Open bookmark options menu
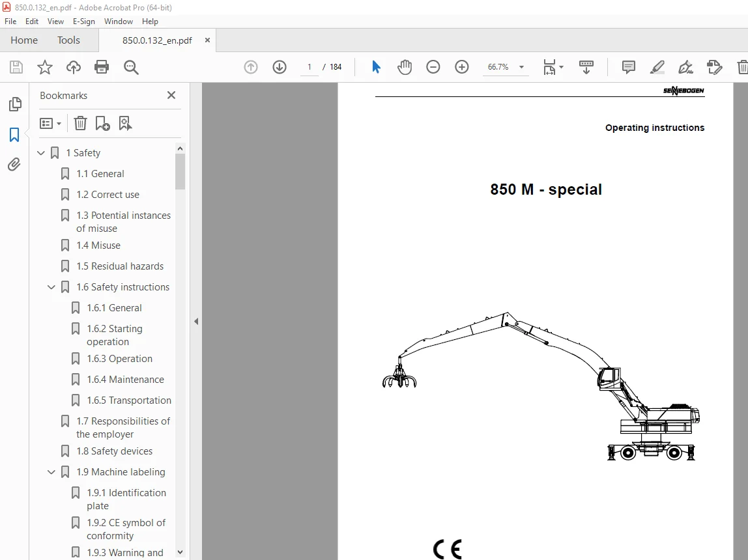Screen dimensions: 748x560 click(x=50, y=124)
